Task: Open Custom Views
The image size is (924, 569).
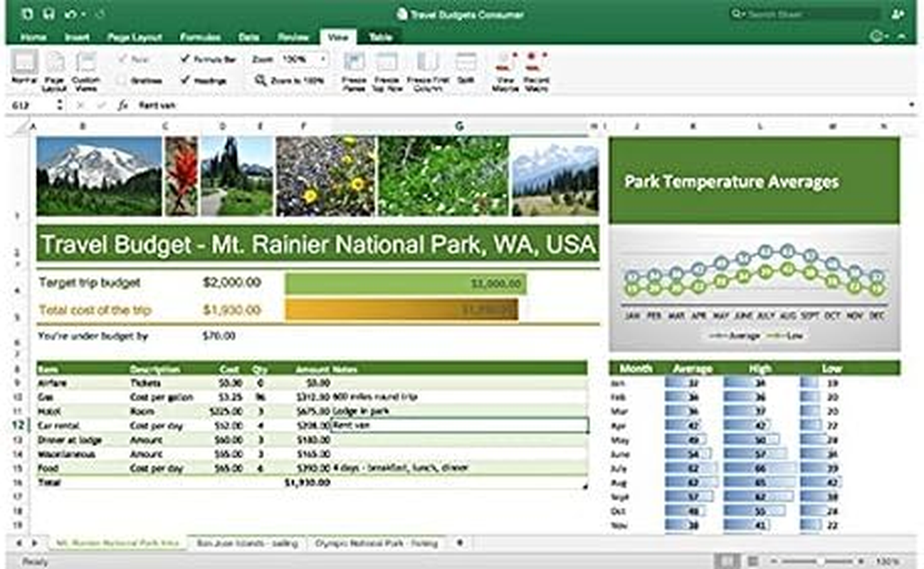Action: point(85,63)
